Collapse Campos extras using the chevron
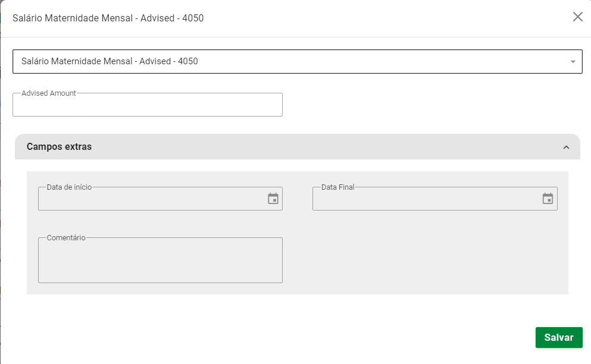 click(x=566, y=147)
